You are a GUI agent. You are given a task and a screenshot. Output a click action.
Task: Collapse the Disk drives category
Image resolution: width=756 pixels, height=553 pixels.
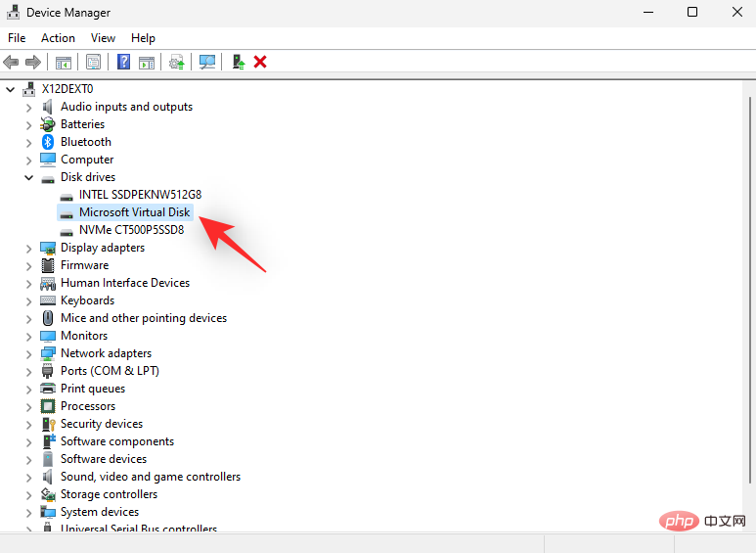click(x=29, y=177)
